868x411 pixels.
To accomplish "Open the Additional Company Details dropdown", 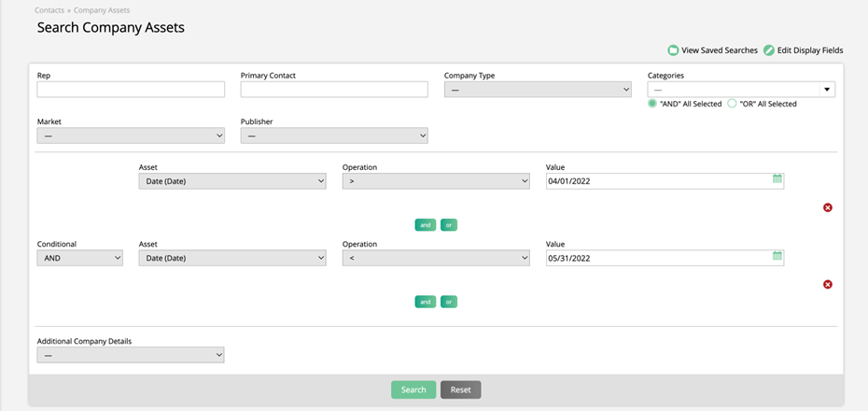I will [131, 355].
